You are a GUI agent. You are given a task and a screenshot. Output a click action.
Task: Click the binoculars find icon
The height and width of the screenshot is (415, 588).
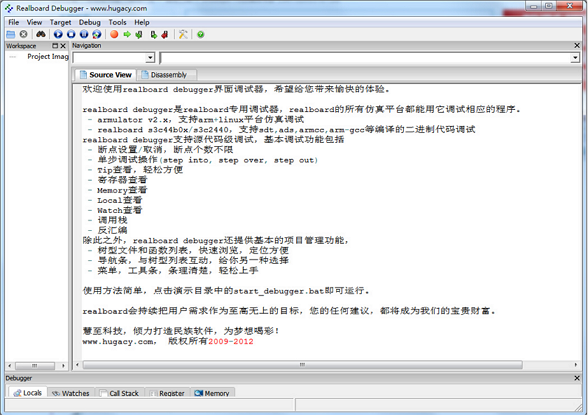click(40, 34)
